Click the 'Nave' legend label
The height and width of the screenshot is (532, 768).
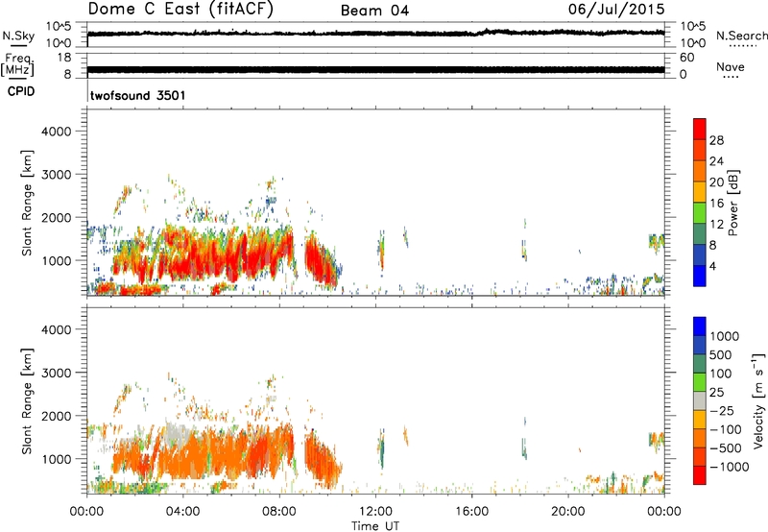(x=731, y=67)
